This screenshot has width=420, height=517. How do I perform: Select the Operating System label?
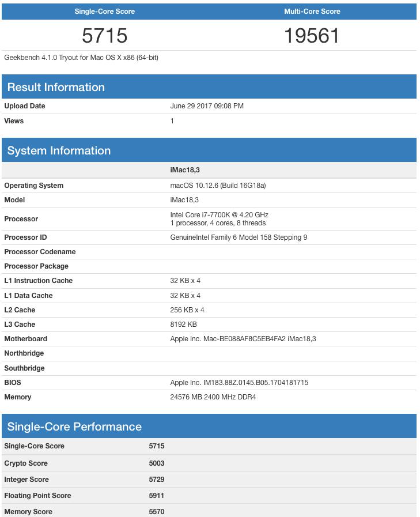coord(33,186)
